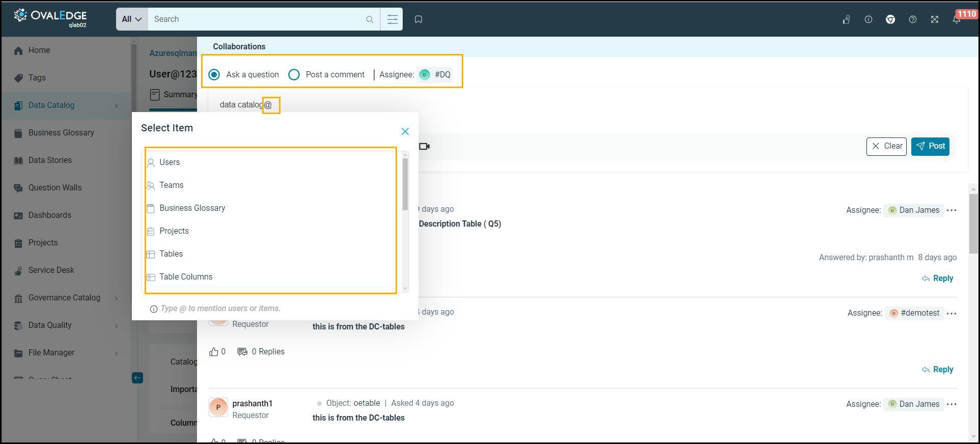The width and height of the screenshot is (980, 444).
Task: Select the Ask a question radio button
Action: click(214, 75)
